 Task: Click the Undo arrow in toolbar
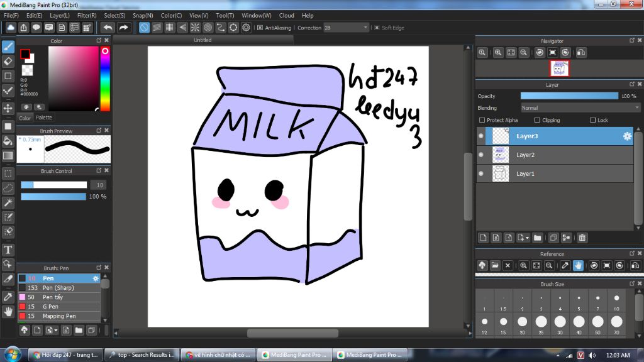pyautogui.click(x=108, y=28)
